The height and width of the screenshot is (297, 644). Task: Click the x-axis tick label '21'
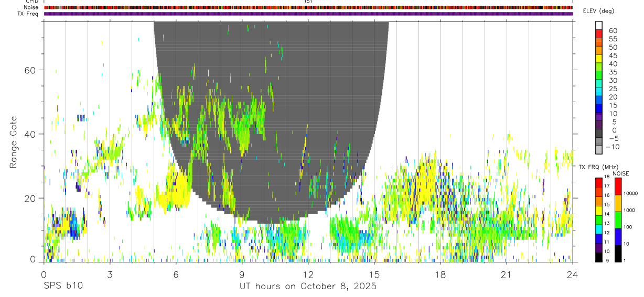click(506, 274)
